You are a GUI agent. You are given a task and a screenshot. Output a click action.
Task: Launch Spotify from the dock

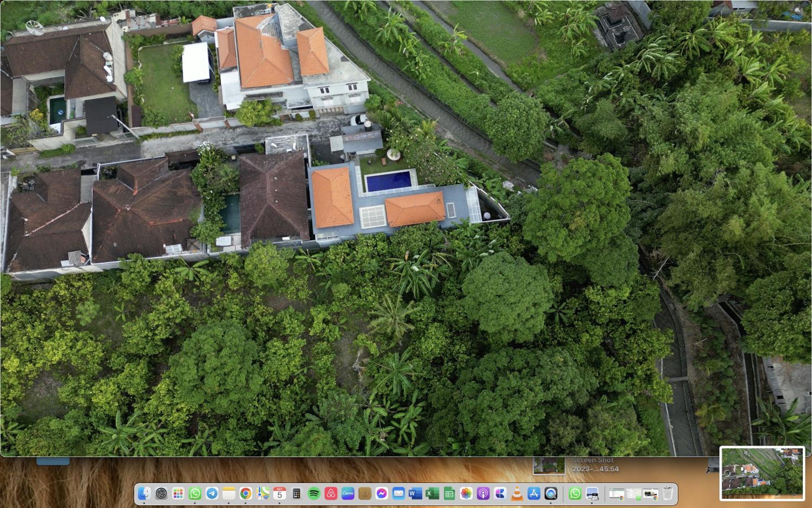[314, 494]
